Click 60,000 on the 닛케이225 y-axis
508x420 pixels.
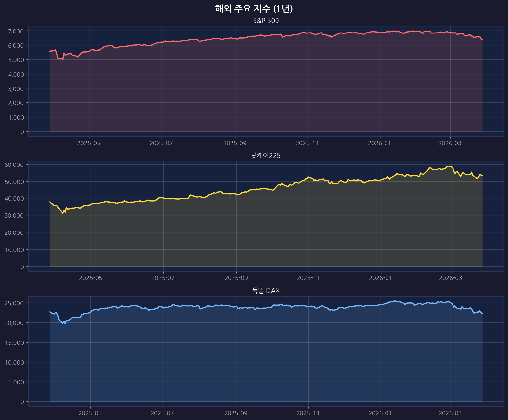(x=14, y=165)
